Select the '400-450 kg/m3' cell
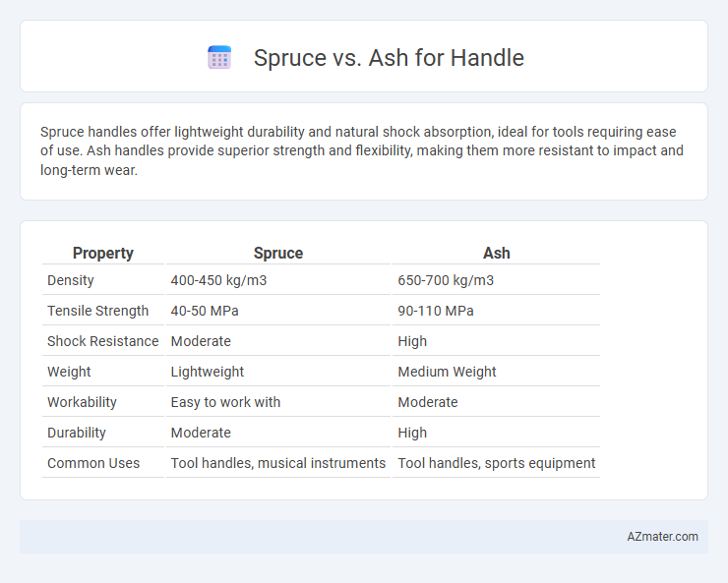 click(278, 280)
